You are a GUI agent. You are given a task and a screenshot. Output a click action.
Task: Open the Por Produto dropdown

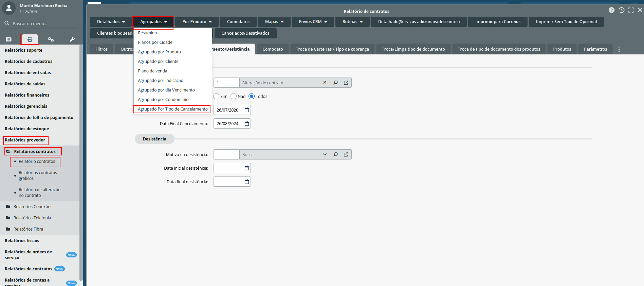(197, 22)
